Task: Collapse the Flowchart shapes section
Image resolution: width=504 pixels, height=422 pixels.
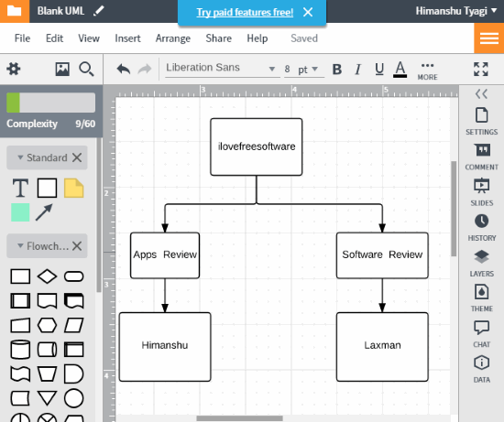Action: click(x=20, y=245)
